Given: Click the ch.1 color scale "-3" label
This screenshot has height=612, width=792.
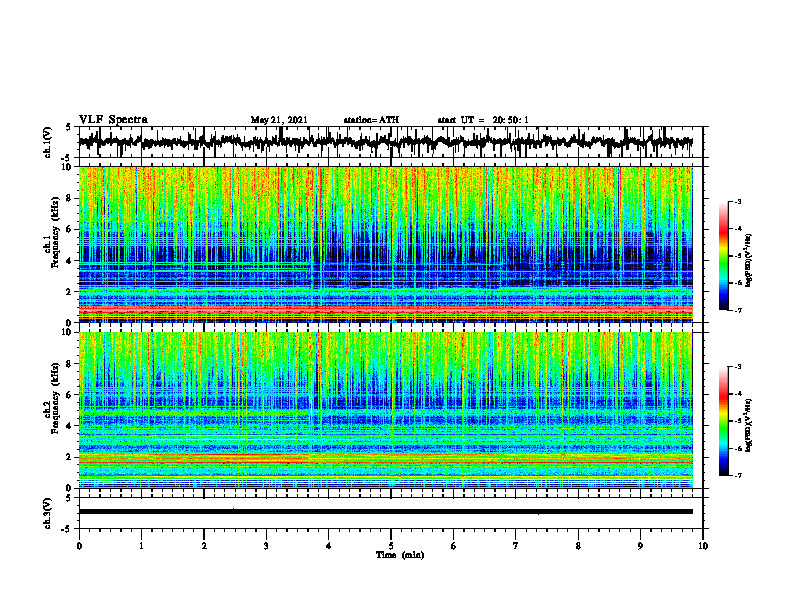Looking at the screenshot, I should (x=738, y=202).
